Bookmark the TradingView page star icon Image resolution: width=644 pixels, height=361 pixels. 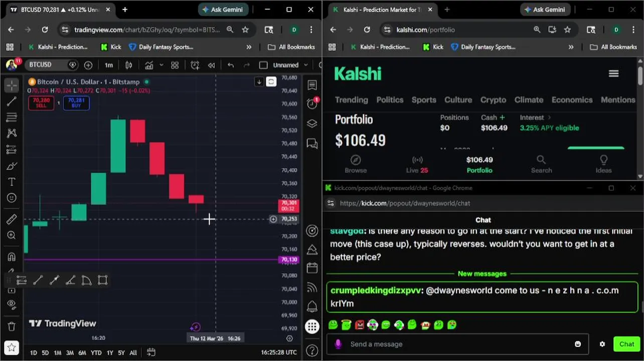[245, 30]
